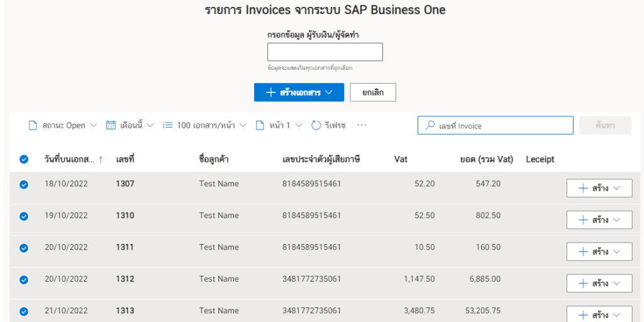Click tax ID in invoice 1312 row
This screenshot has height=322, width=644.
click(x=311, y=279)
